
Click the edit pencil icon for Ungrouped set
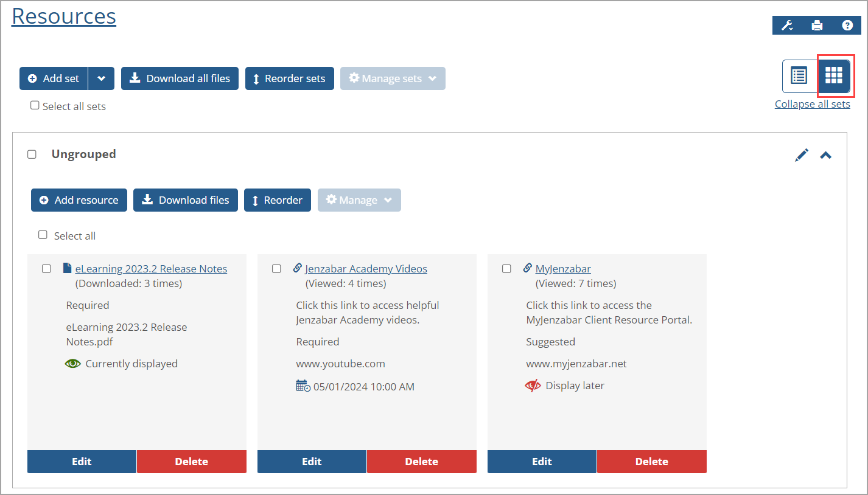[x=802, y=154]
